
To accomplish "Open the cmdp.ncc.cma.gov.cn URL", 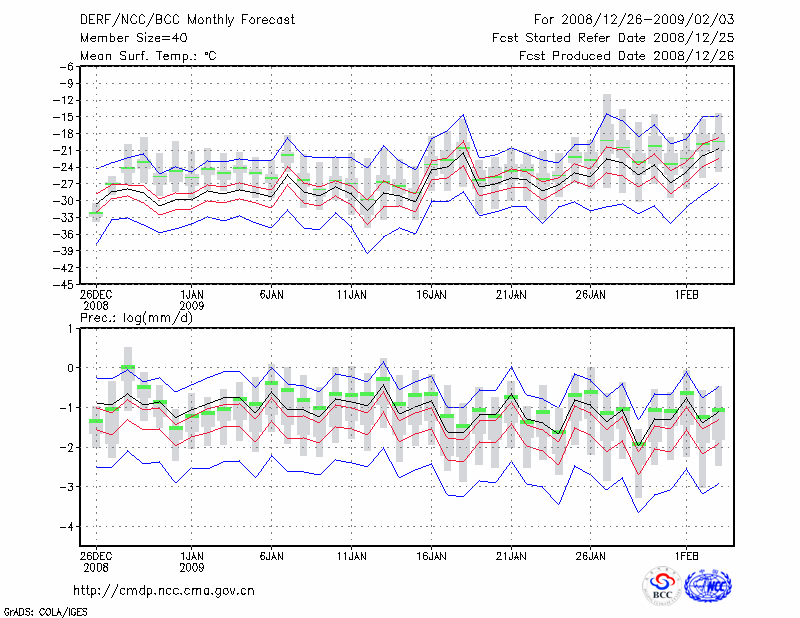I will coord(164,590).
